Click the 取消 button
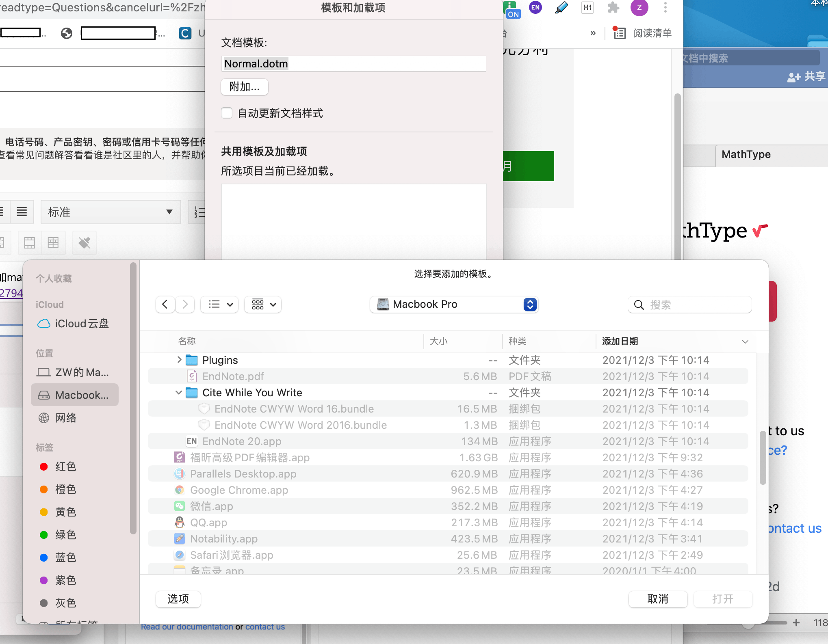 (x=658, y=599)
